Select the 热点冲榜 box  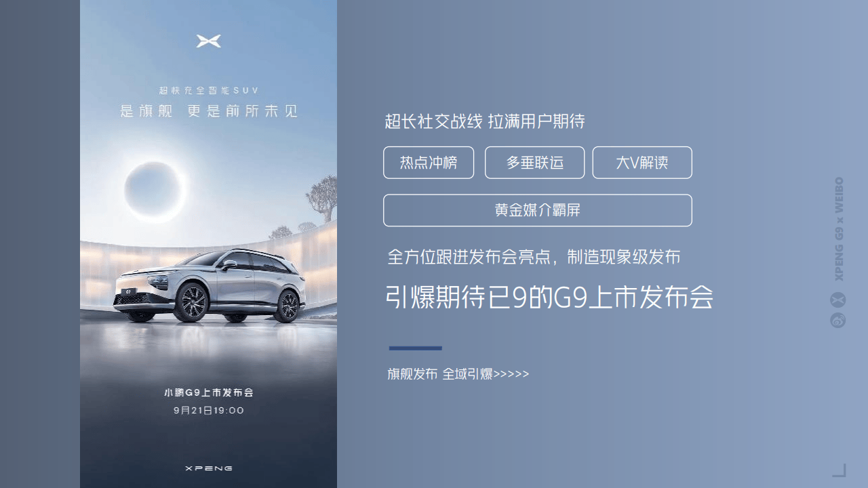click(x=429, y=163)
